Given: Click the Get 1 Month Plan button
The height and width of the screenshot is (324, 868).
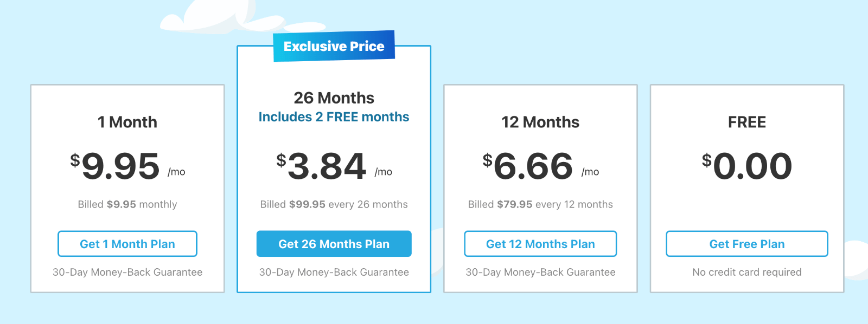Looking at the screenshot, I should click(x=127, y=244).
